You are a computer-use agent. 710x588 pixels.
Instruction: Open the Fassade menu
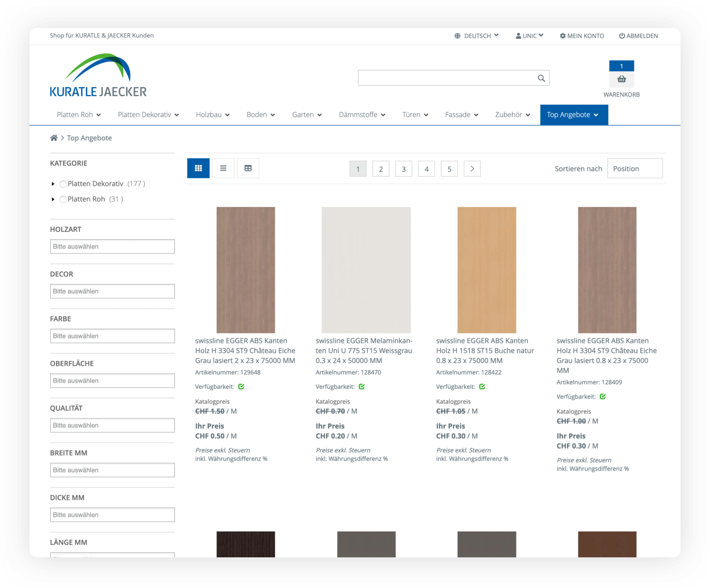(x=461, y=115)
